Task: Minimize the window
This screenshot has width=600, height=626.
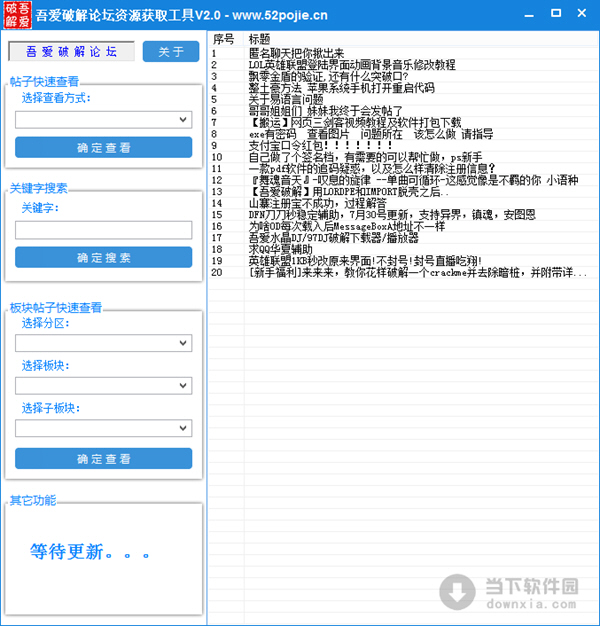Action: point(529,14)
